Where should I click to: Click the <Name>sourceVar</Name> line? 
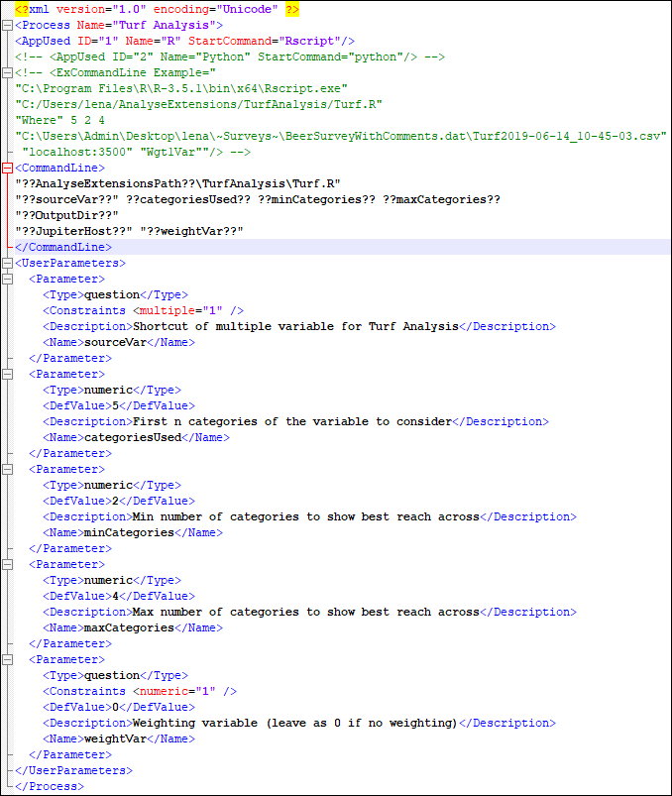[119, 342]
